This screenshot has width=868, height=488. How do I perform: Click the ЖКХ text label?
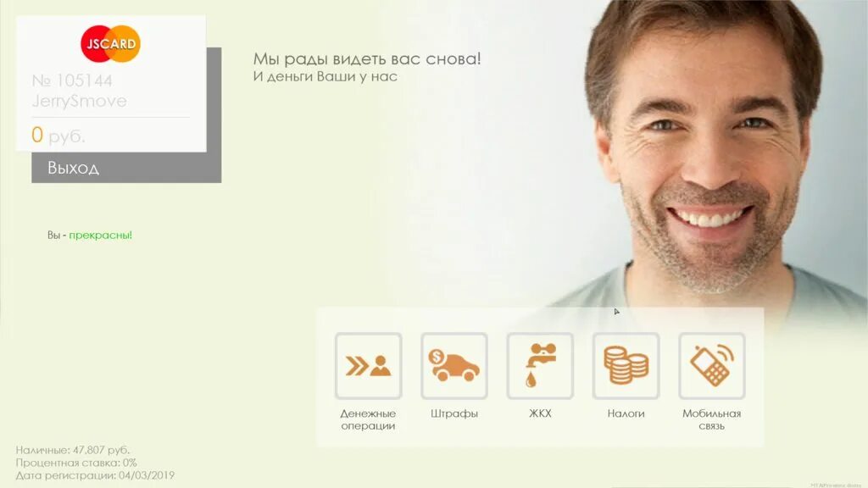pos(540,413)
